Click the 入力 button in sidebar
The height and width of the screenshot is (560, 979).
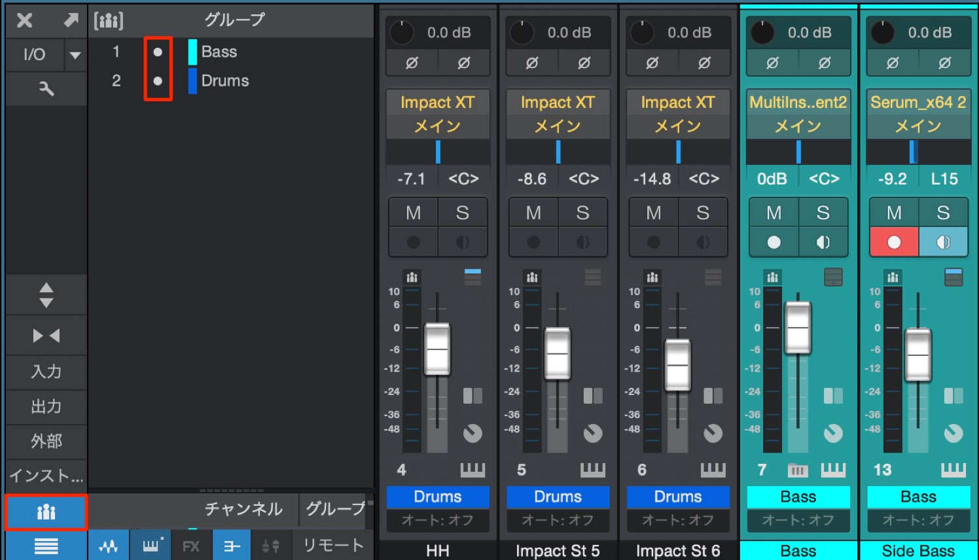click(46, 372)
